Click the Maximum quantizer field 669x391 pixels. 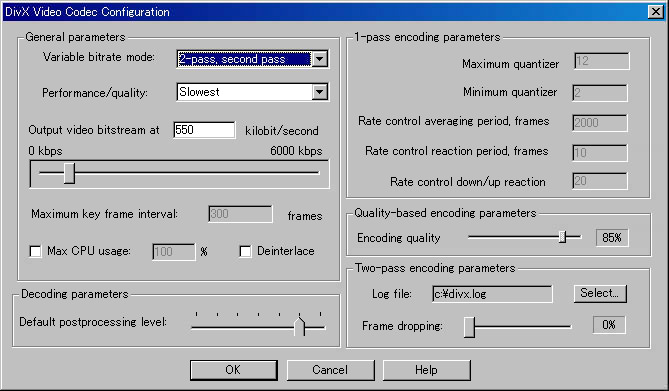click(x=602, y=61)
